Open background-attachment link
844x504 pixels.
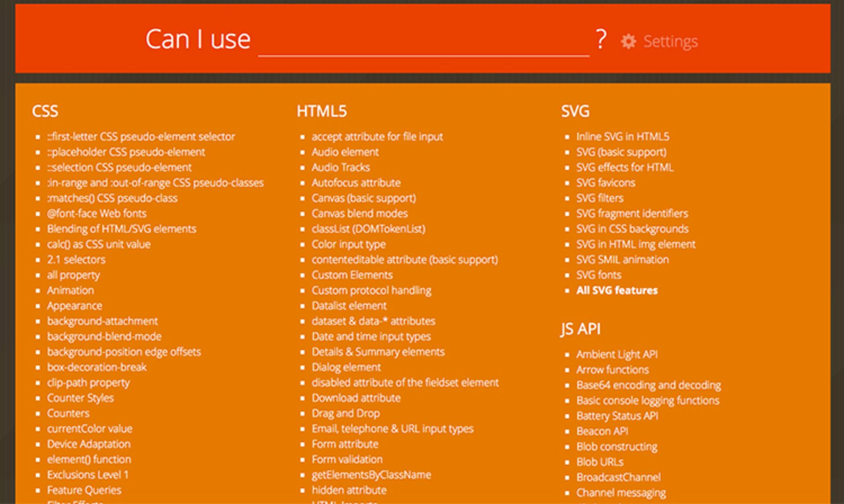coord(102,321)
